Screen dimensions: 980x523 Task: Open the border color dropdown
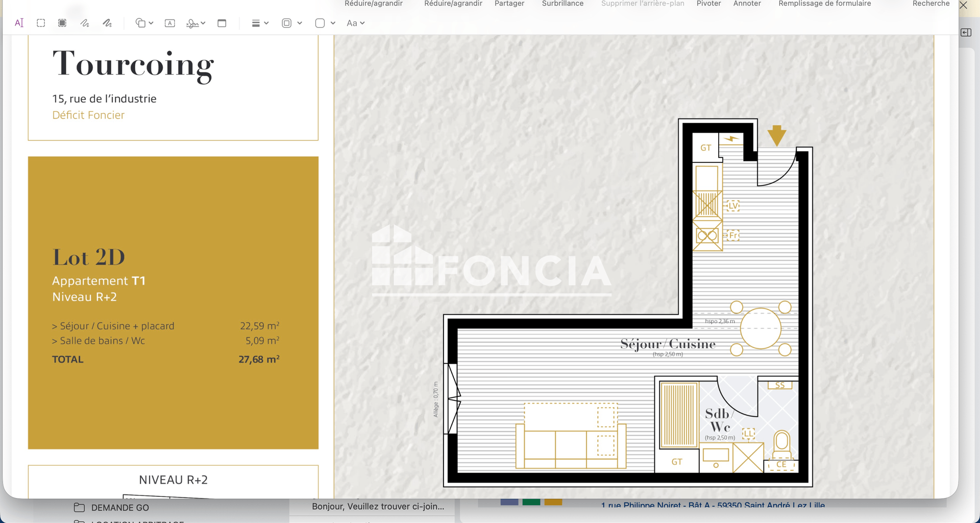pyautogui.click(x=292, y=23)
